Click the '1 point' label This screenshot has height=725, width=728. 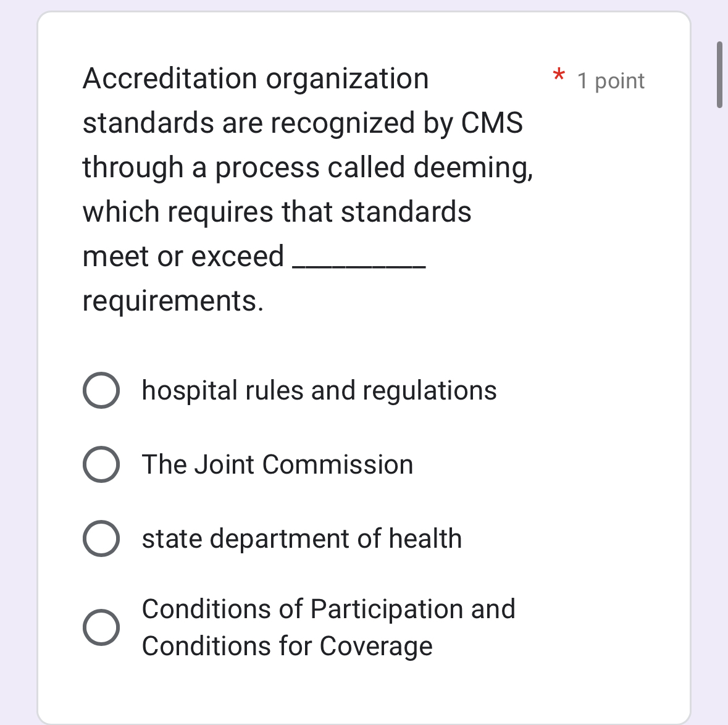[609, 80]
